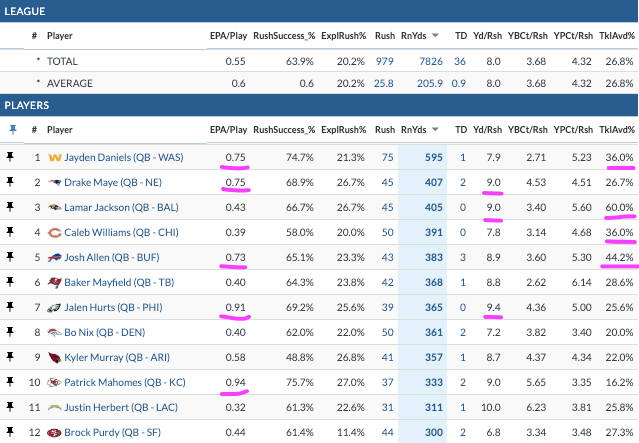
Task: Sort Players table by Yd/Rsh
Action: click(x=487, y=130)
